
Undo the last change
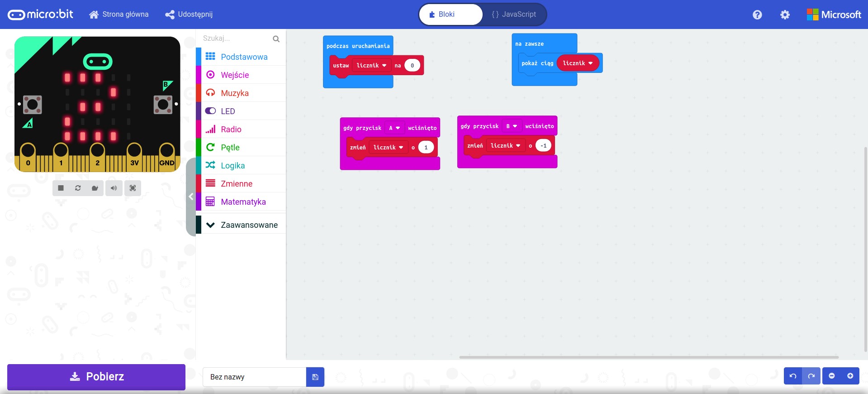[793, 376]
